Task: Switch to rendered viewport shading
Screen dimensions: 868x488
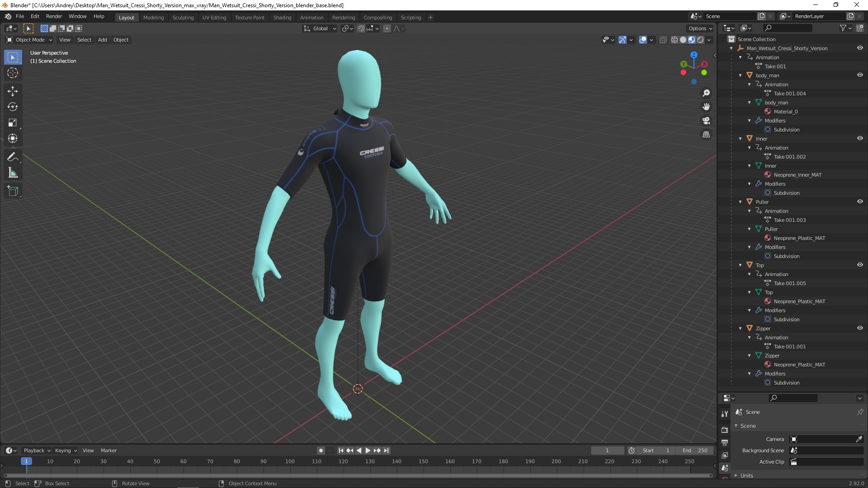Action: pos(700,40)
